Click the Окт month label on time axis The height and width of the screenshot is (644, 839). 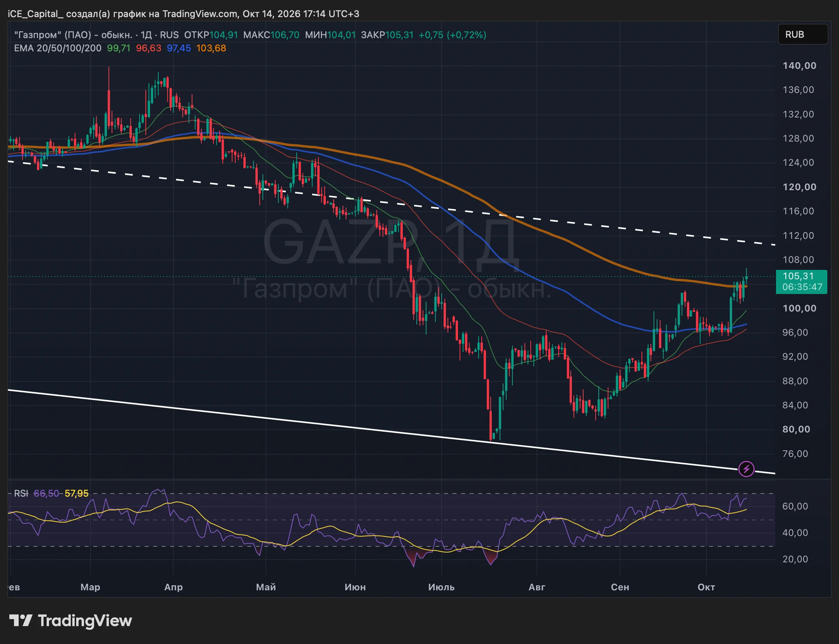pyautogui.click(x=706, y=587)
